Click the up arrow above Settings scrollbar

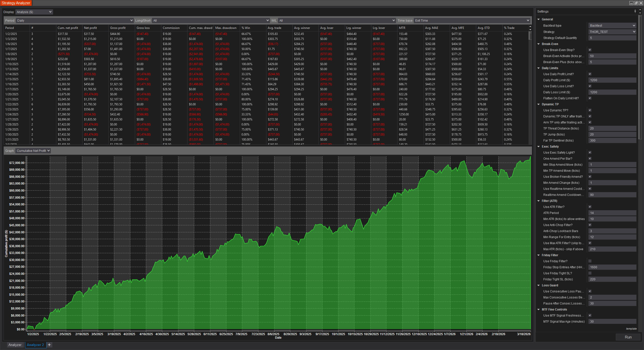pos(640,10)
